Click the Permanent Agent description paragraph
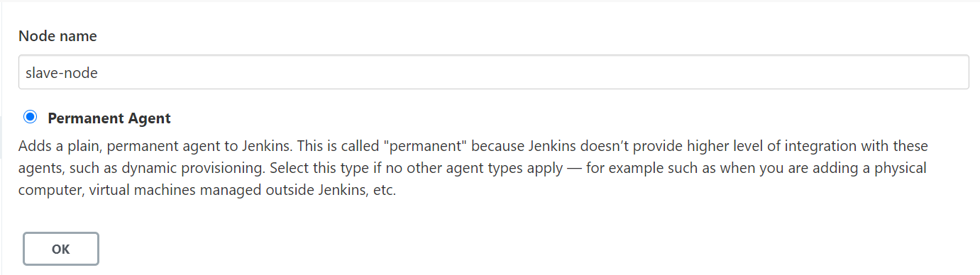Viewport: 980px width, 275px height. (475, 169)
